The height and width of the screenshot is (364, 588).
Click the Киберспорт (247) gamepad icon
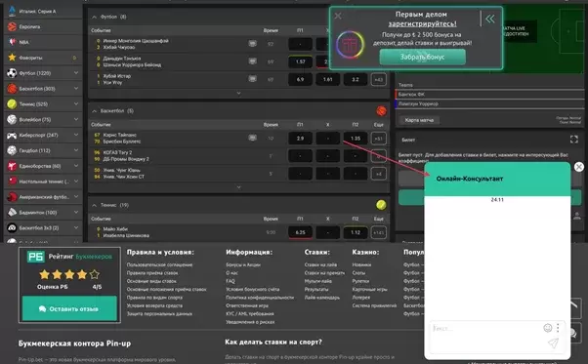coord(12,135)
